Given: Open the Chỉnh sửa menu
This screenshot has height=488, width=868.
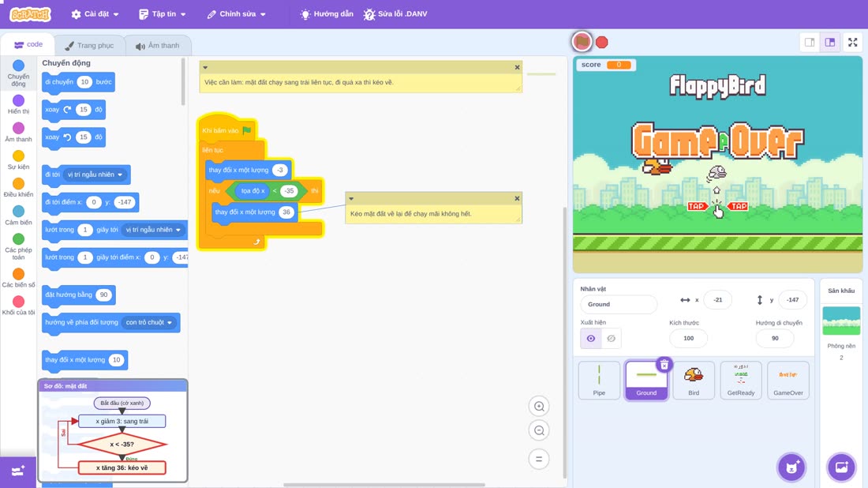Looking at the screenshot, I should pyautogui.click(x=237, y=14).
